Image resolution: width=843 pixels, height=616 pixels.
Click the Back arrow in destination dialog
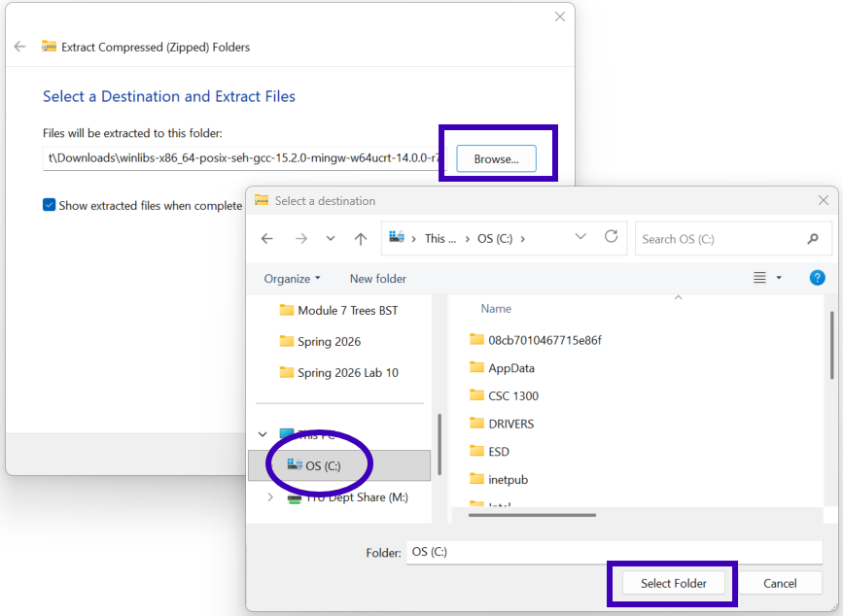pyautogui.click(x=267, y=238)
